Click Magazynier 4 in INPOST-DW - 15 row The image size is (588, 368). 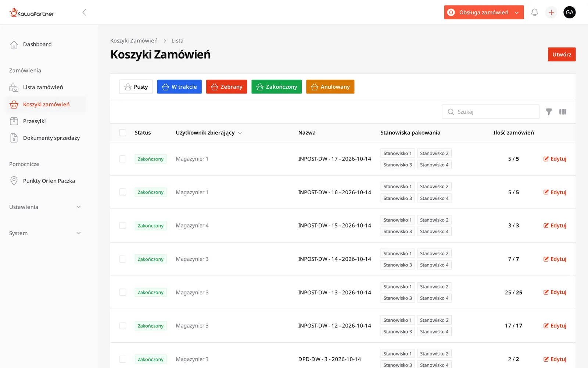192,226
